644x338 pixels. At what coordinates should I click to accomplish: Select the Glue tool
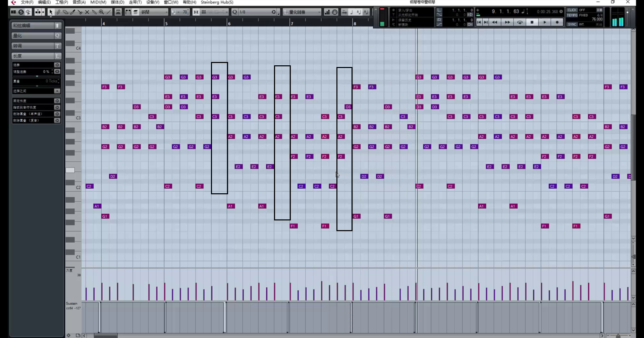(x=94, y=12)
